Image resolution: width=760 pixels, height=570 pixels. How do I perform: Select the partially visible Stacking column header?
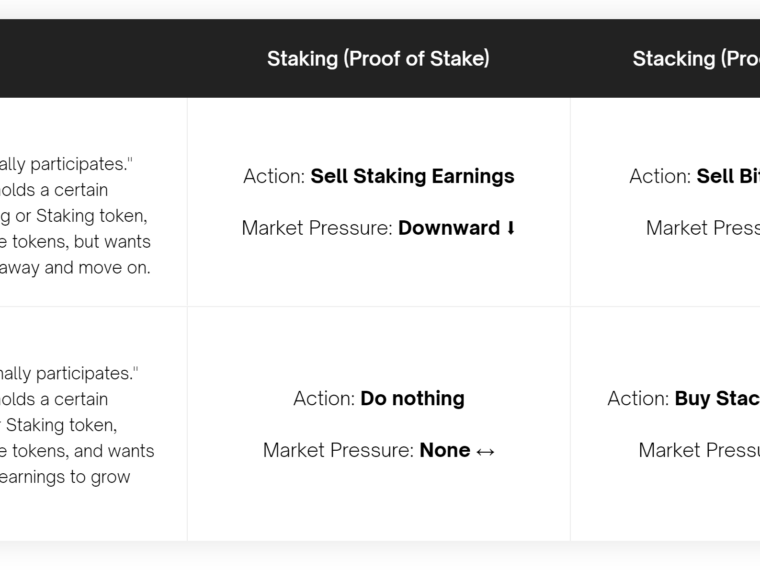[696, 59]
